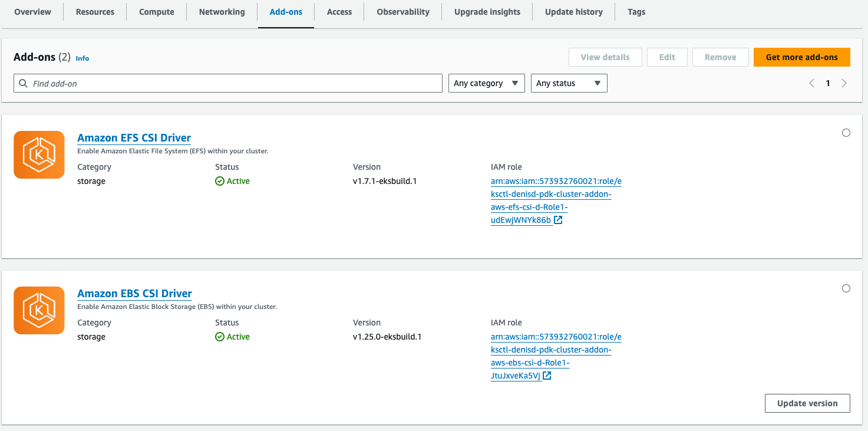Click the search magnifier icon in Find add-on
The height and width of the screenshot is (431, 868).
(24, 84)
